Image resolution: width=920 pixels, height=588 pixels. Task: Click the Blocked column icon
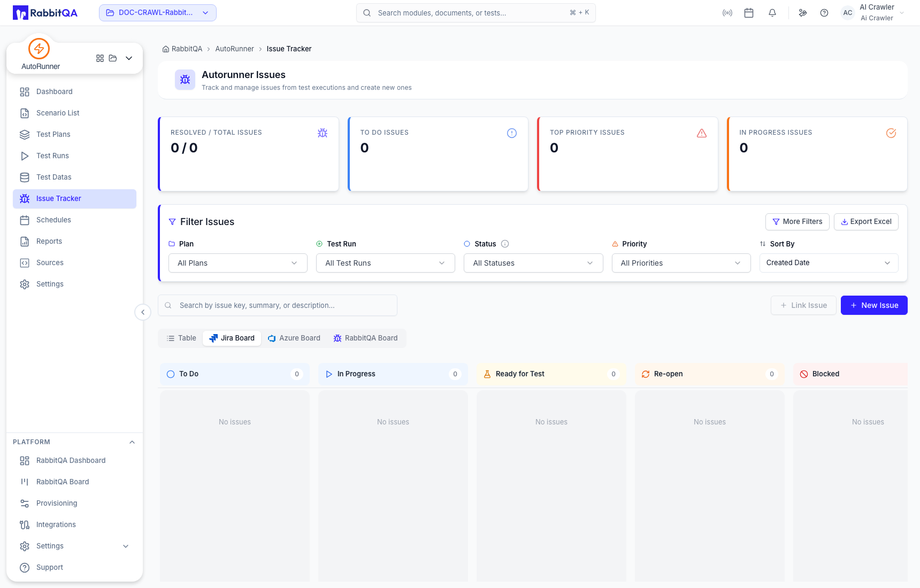tap(804, 374)
